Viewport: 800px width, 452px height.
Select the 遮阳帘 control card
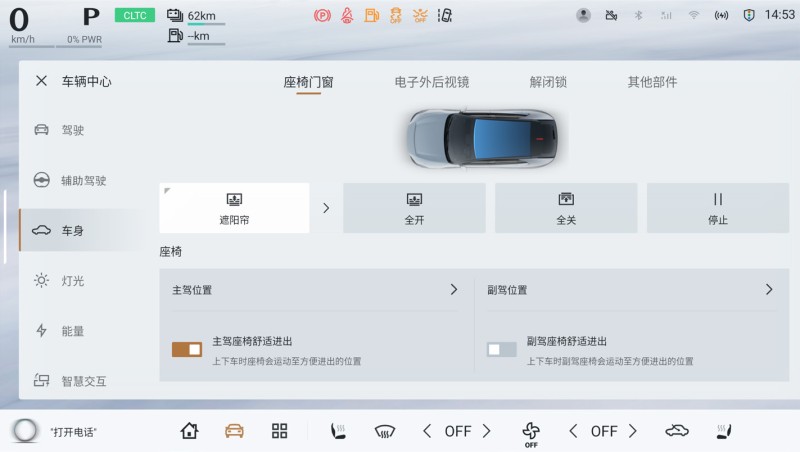[234, 208]
